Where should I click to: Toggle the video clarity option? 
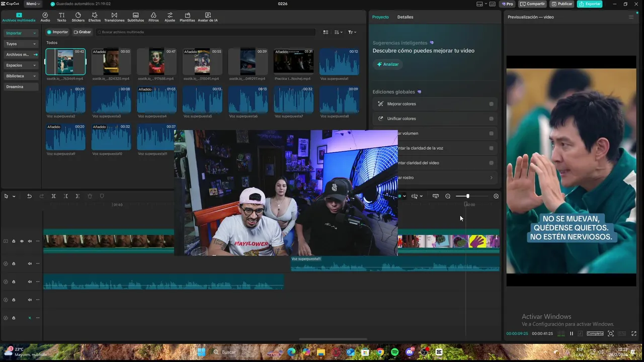(x=491, y=163)
